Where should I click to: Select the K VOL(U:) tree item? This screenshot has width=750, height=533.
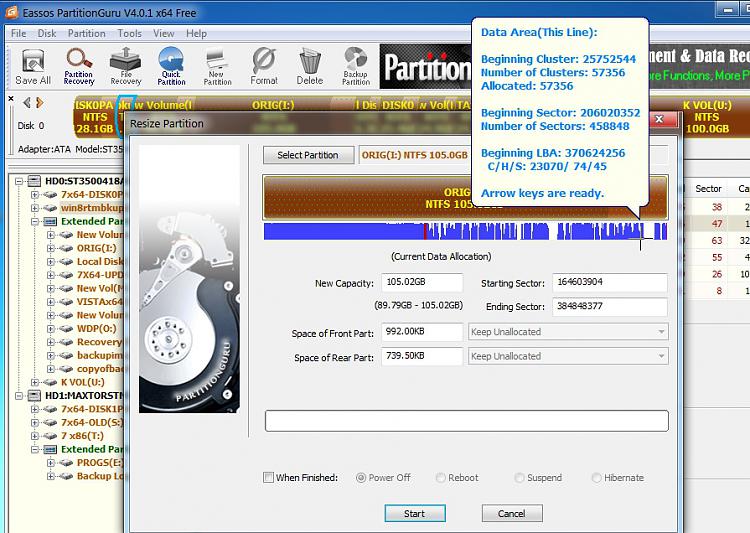click(83, 382)
